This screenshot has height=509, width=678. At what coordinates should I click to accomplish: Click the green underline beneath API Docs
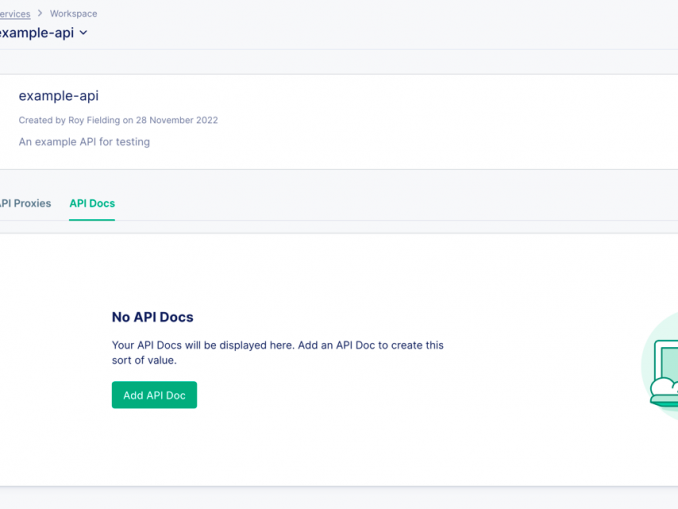[x=92, y=219]
